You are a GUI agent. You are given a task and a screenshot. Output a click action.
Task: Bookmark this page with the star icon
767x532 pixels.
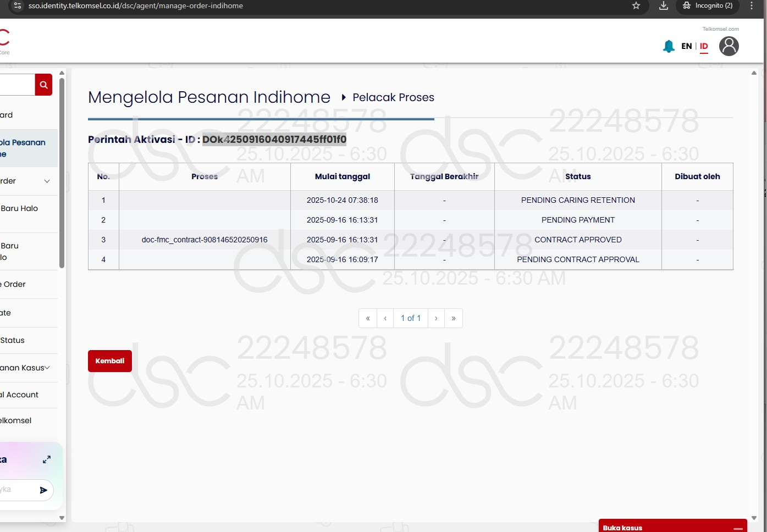(x=636, y=5)
